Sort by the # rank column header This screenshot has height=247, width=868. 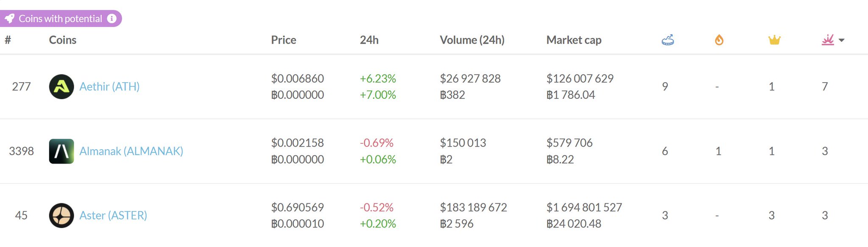pyautogui.click(x=8, y=40)
